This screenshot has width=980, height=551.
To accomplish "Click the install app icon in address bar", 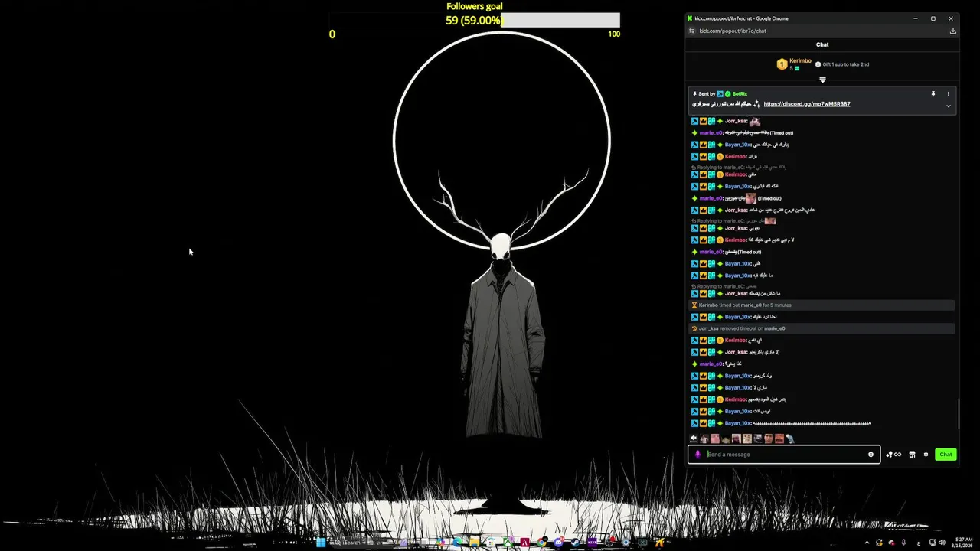I will pos(952,31).
